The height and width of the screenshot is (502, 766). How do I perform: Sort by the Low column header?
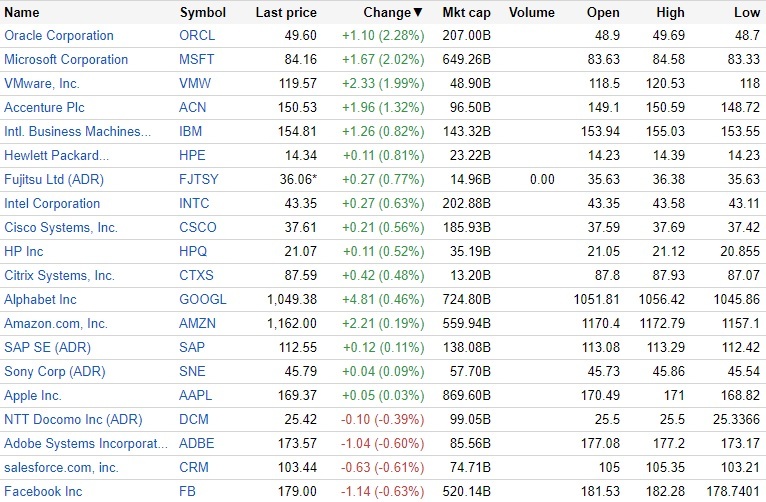tap(747, 13)
